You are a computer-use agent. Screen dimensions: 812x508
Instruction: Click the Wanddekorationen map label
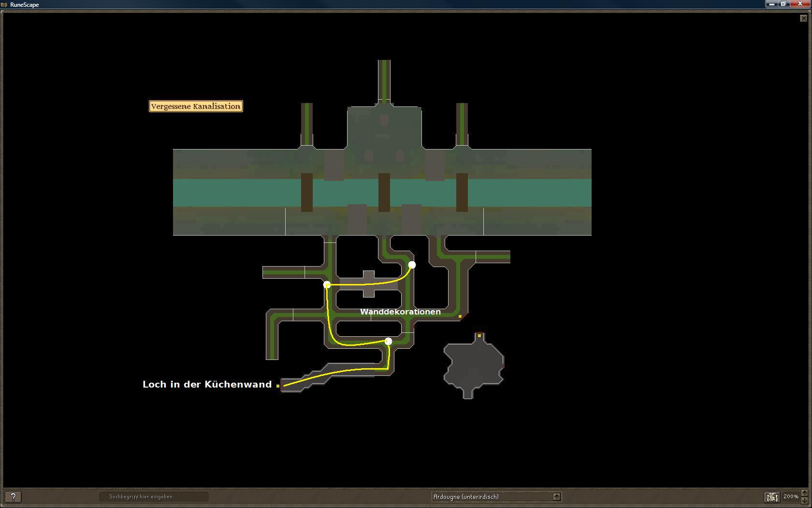(400, 312)
